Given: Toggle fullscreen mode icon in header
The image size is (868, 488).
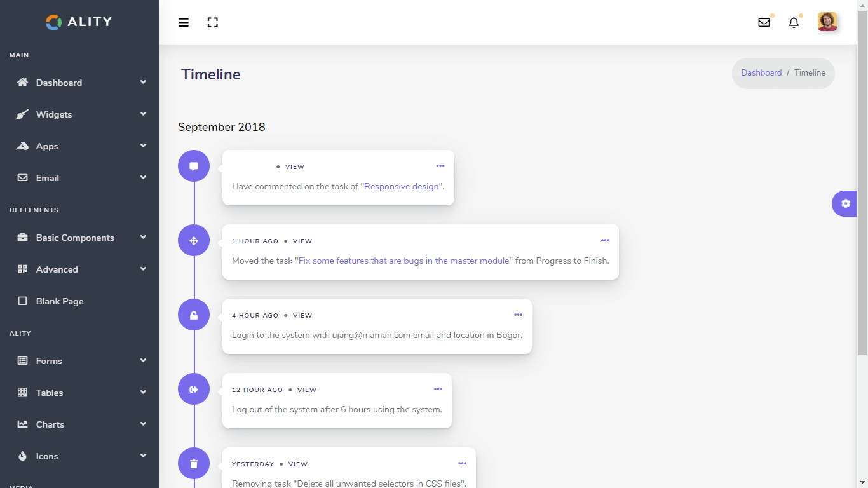Looking at the screenshot, I should tap(213, 23).
